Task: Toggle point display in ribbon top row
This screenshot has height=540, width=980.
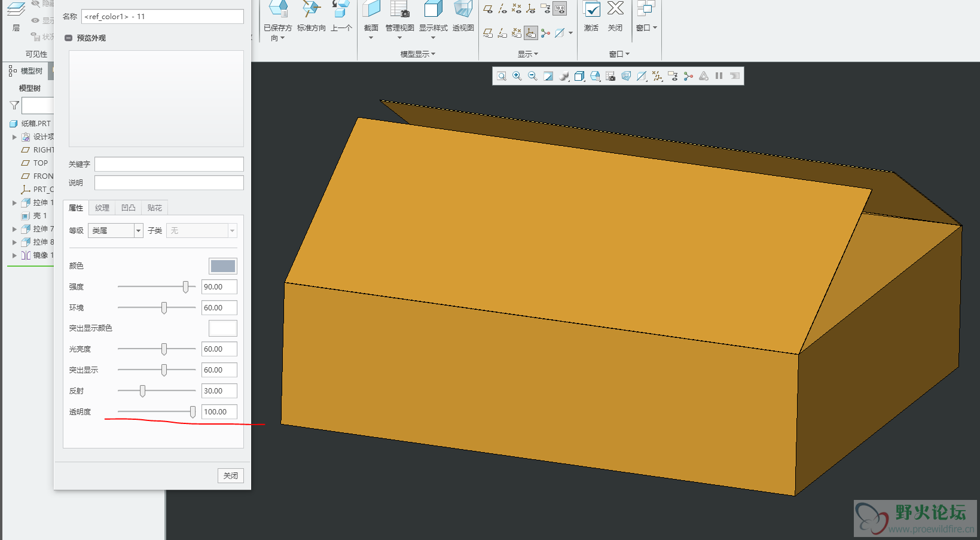Action: tap(517, 8)
